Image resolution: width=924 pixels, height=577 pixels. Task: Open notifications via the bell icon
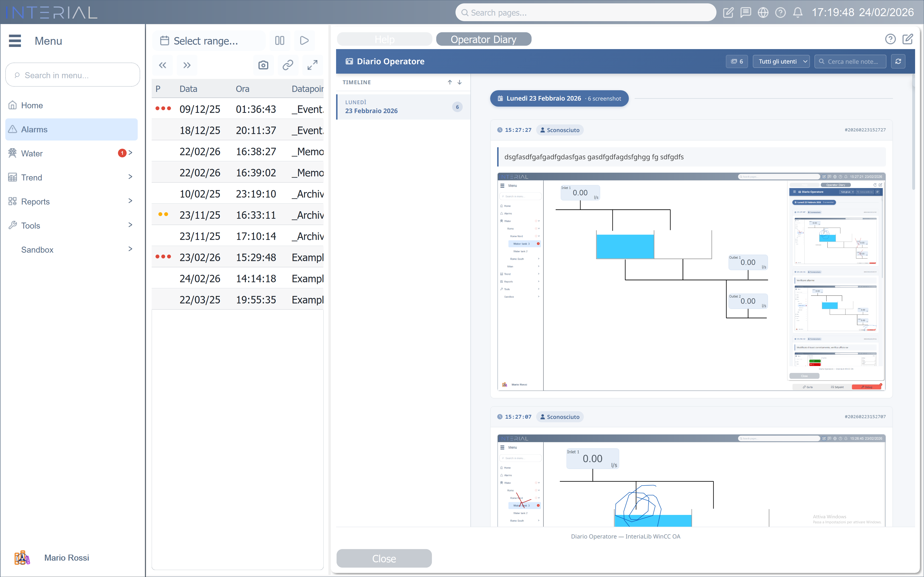point(798,12)
